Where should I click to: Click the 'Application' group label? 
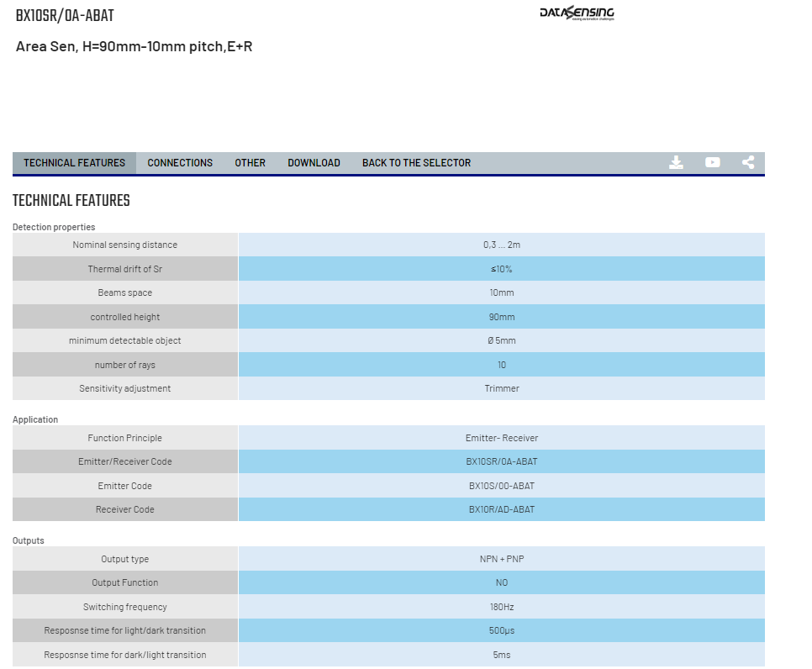click(x=35, y=420)
